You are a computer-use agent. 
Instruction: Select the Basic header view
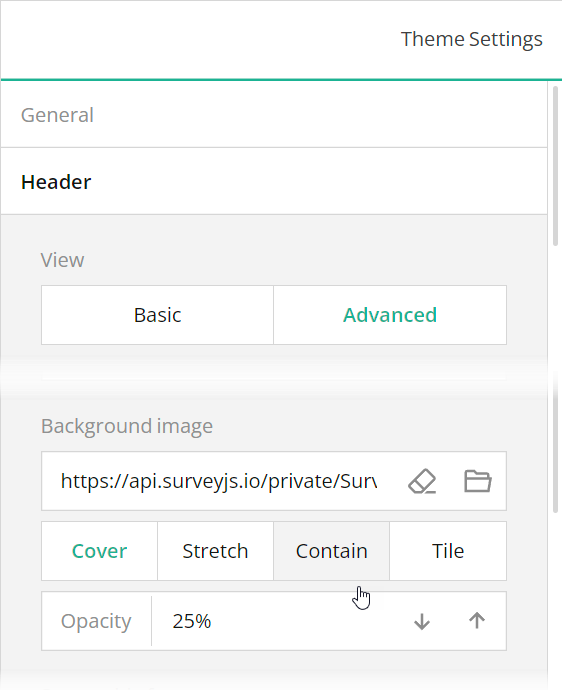click(x=158, y=315)
